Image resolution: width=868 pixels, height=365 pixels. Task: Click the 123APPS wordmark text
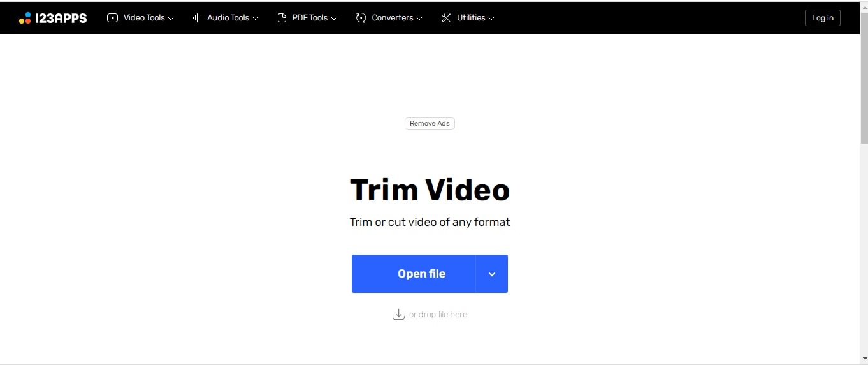[61, 18]
